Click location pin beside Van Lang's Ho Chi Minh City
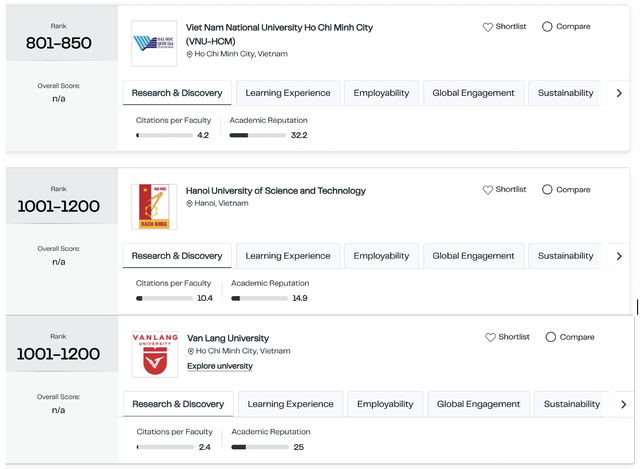 tap(191, 351)
